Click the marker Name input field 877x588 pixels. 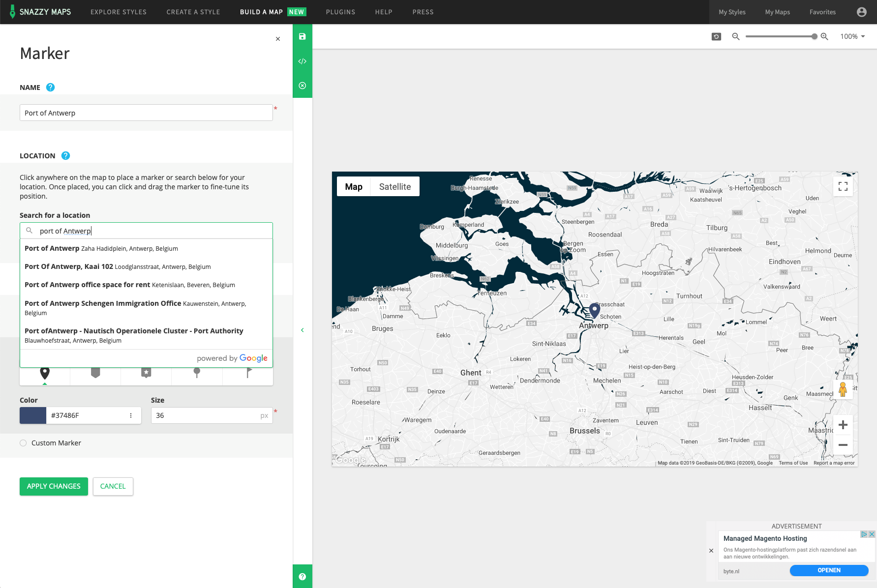pos(146,113)
